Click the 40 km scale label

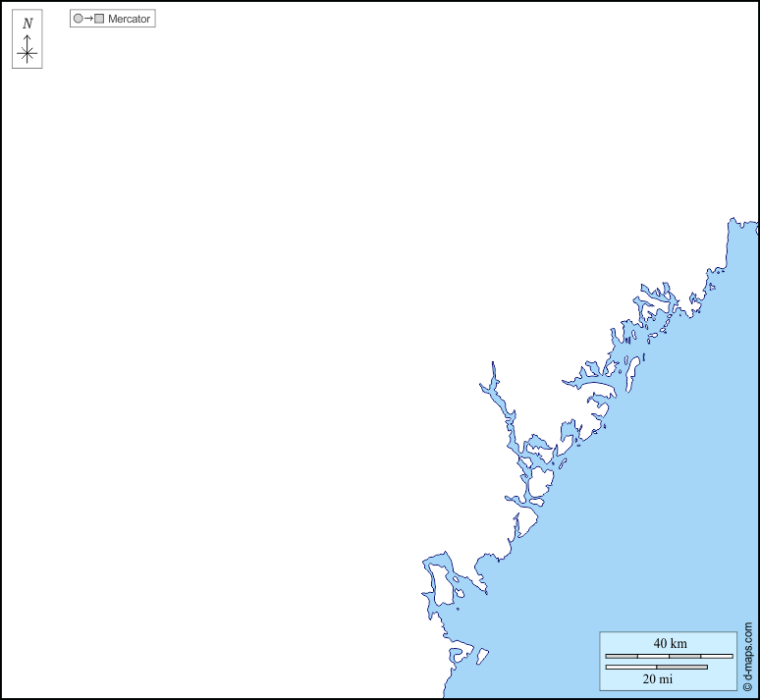coord(670,643)
